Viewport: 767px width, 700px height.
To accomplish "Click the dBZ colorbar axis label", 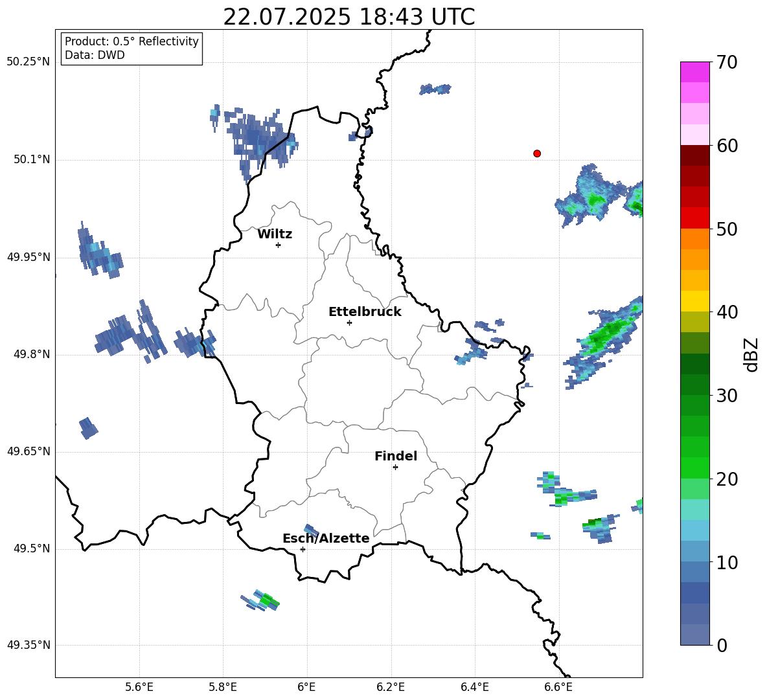I will click(x=752, y=354).
